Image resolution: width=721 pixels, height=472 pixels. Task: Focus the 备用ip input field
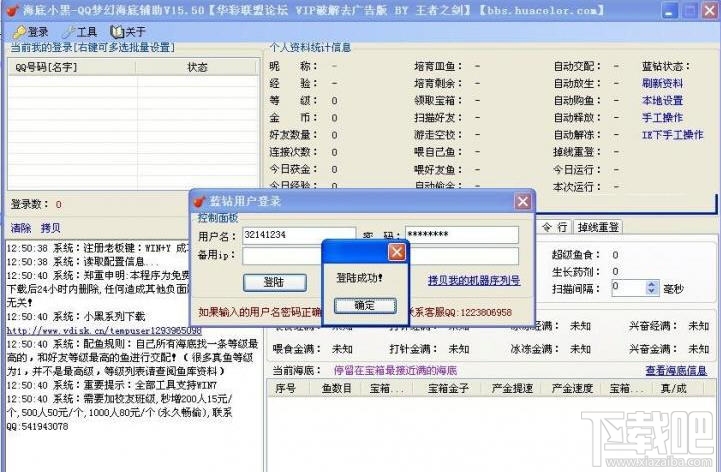pos(380,256)
